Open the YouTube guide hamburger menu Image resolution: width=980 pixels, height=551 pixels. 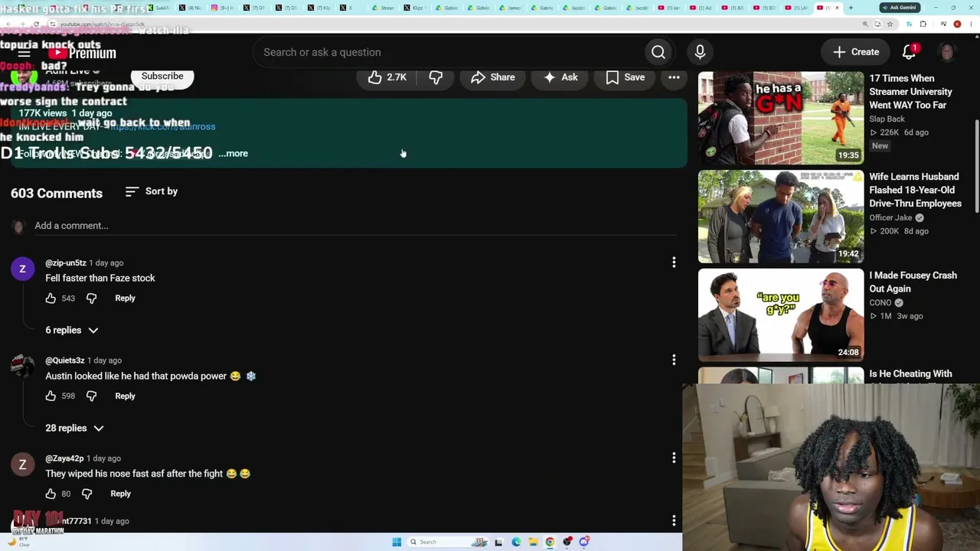(24, 53)
